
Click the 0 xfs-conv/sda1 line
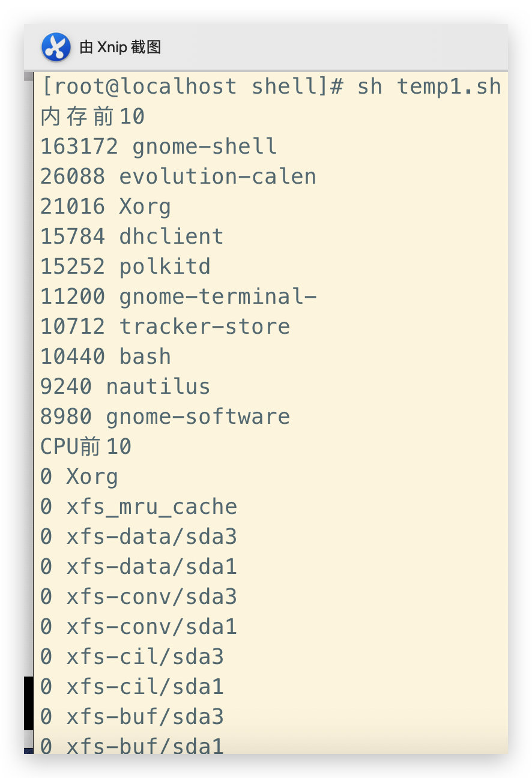[139, 627]
